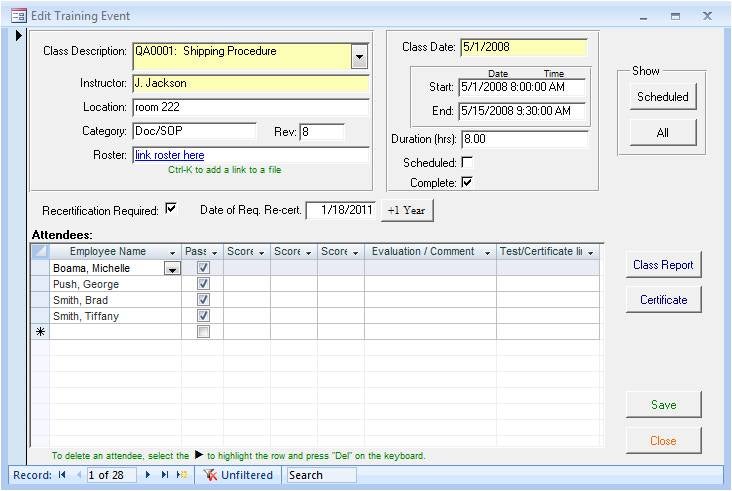This screenshot has height=491, width=732.
Task: Generate Certificate button
Action: click(x=663, y=300)
